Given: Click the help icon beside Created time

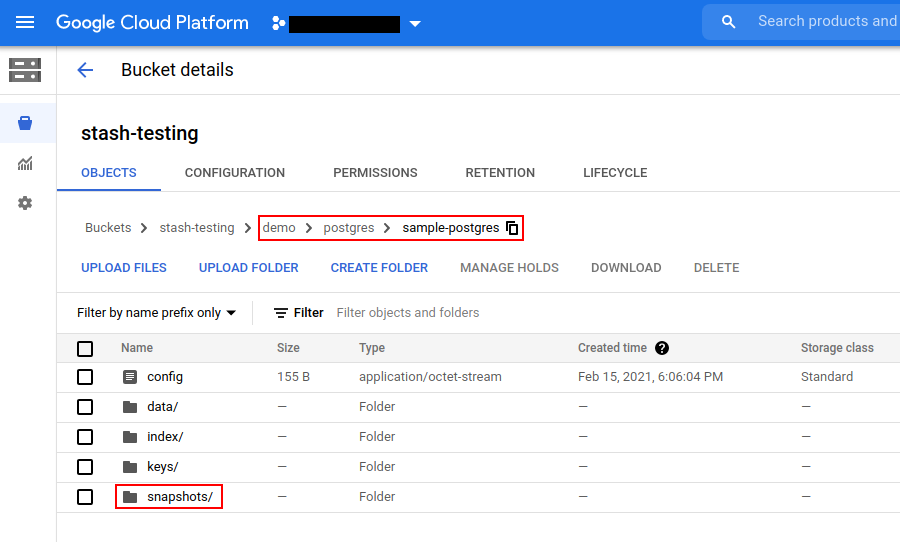Looking at the screenshot, I should pyautogui.click(x=661, y=348).
